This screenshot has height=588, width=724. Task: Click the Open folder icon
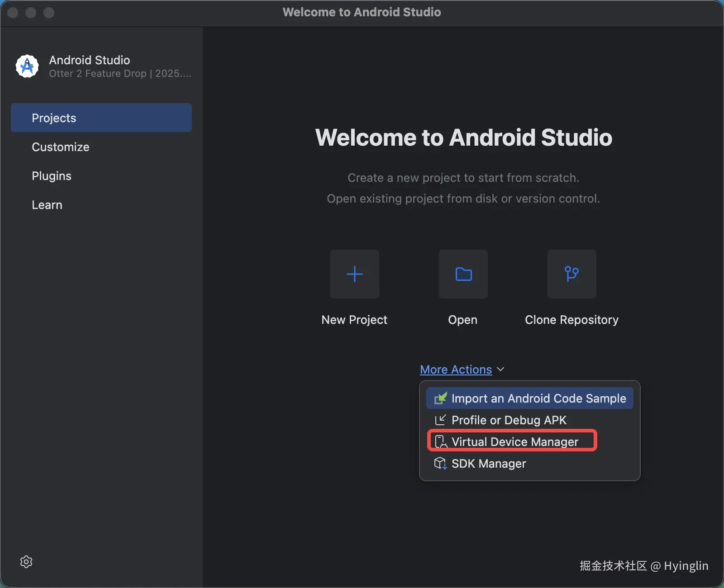coord(463,274)
